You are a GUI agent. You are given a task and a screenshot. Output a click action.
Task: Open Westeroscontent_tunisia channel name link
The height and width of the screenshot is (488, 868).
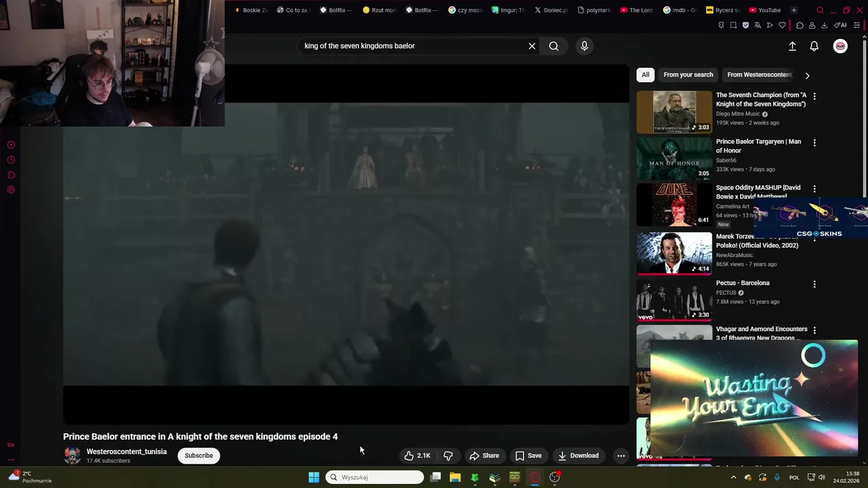126,451
